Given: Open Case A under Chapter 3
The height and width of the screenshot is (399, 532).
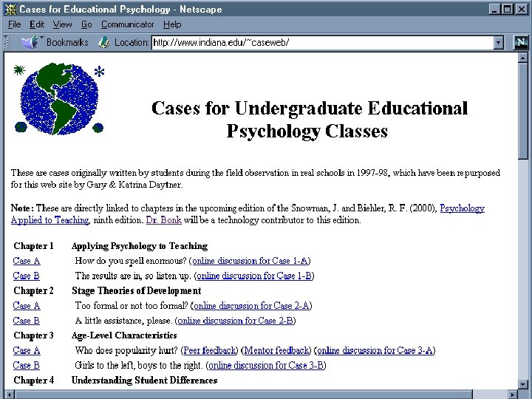Looking at the screenshot, I should (x=27, y=350).
